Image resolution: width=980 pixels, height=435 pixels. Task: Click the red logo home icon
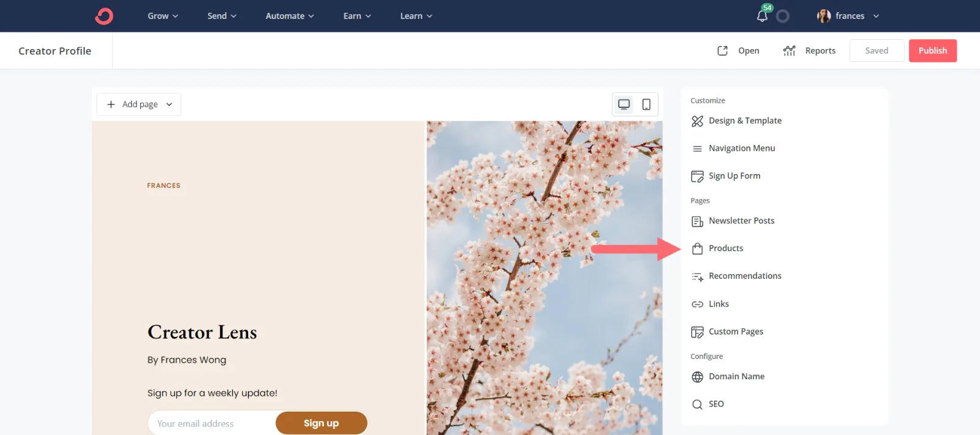tap(104, 16)
